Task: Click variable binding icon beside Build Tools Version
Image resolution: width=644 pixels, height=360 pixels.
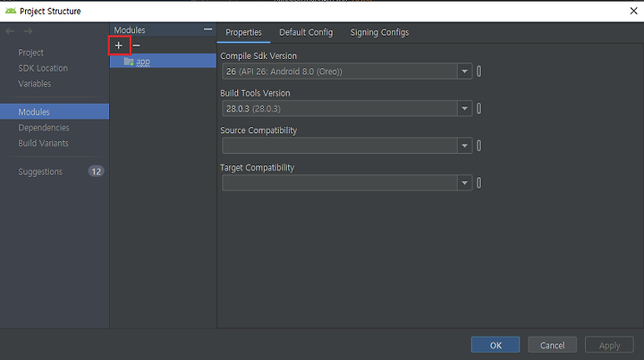Action: point(479,109)
